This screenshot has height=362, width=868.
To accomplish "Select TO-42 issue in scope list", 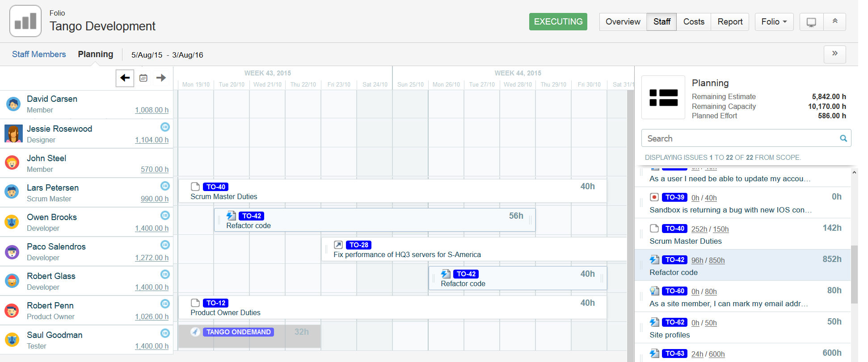I will (742, 265).
